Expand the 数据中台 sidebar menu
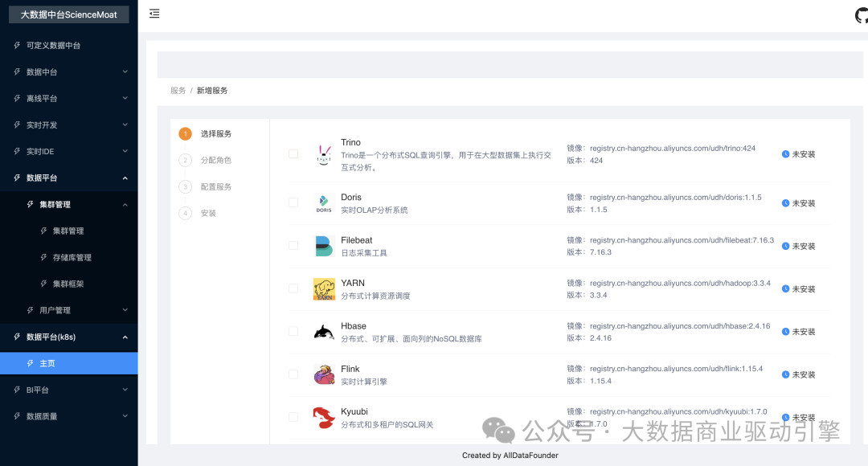 (x=68, y=72)
